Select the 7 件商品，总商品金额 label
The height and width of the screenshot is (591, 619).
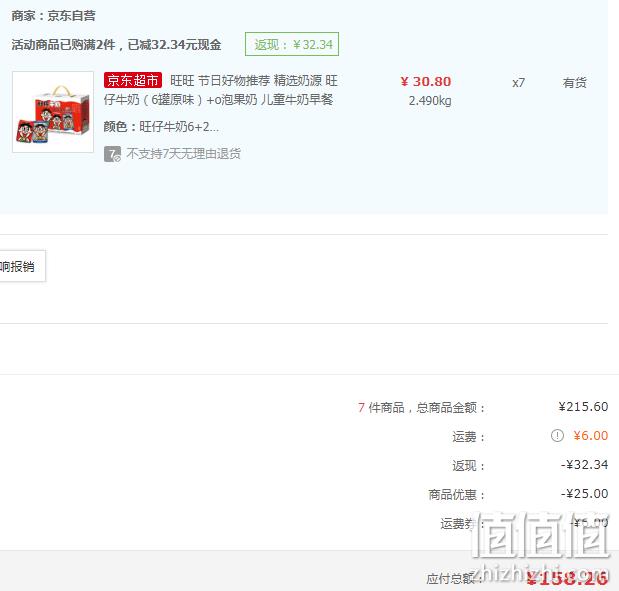[421, 407]
